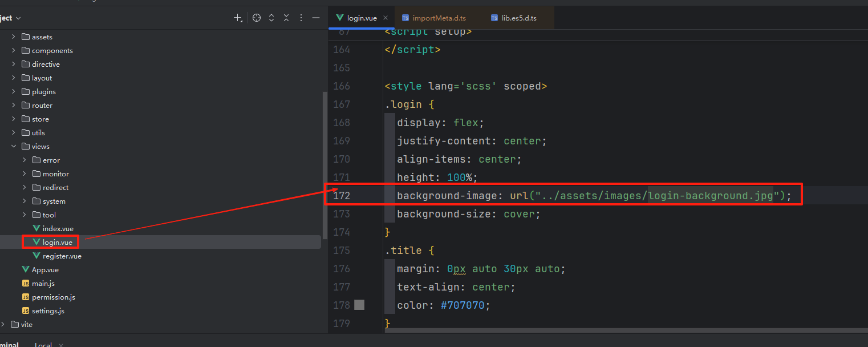This screenshot has height=347, width=868.
Task: Expand the utils folder chevron
Action: point(14,132)
